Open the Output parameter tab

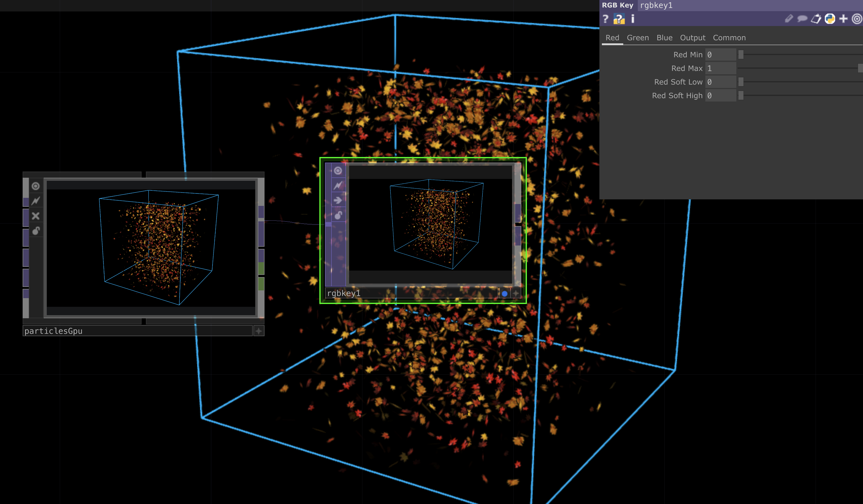pos(692,38)
